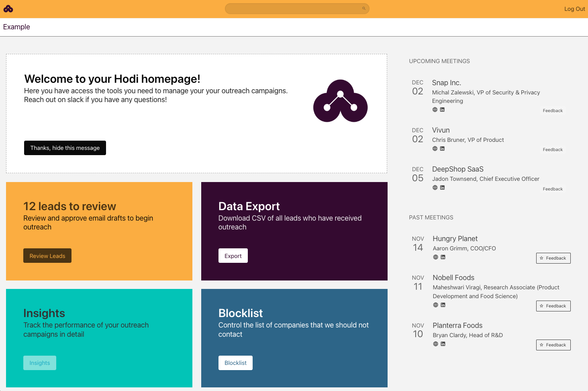Click the Example workspace menu item
588x391 pixels.
(x=16, y=27)
